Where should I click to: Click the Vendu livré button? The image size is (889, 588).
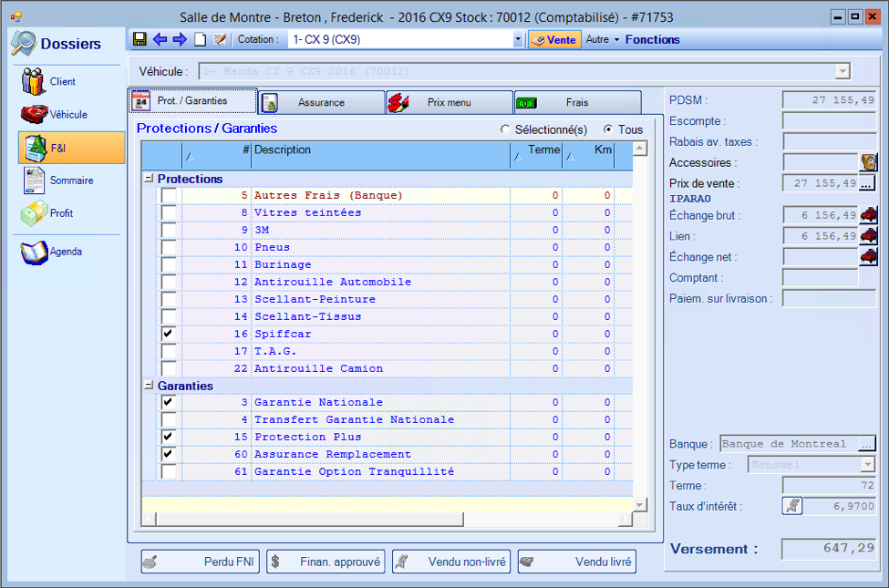pyautogui.click(x=576, y=562)
